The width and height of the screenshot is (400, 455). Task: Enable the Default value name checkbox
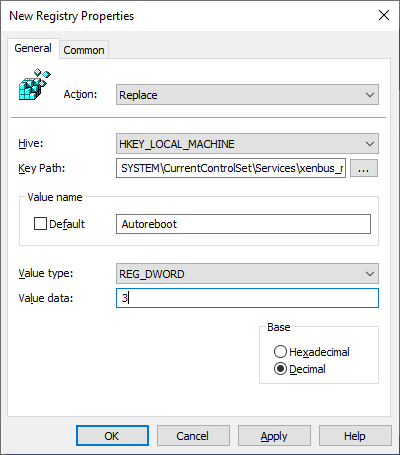(x=40, y=224)
